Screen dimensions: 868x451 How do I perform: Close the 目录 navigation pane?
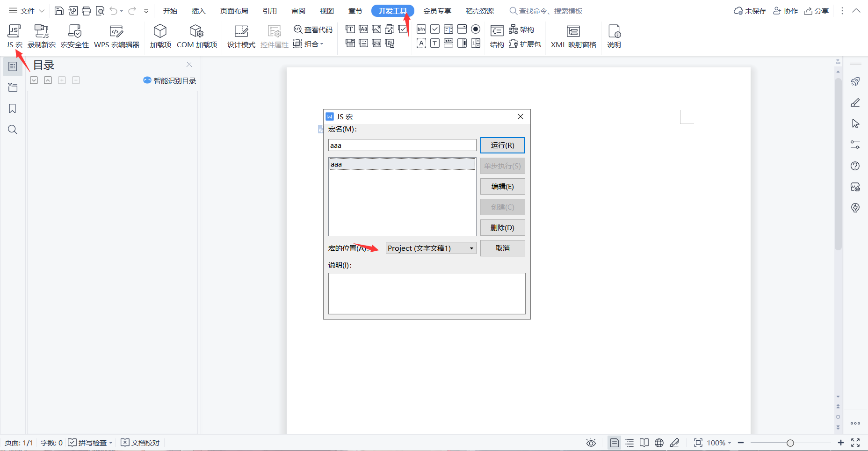tap(189, 65)
